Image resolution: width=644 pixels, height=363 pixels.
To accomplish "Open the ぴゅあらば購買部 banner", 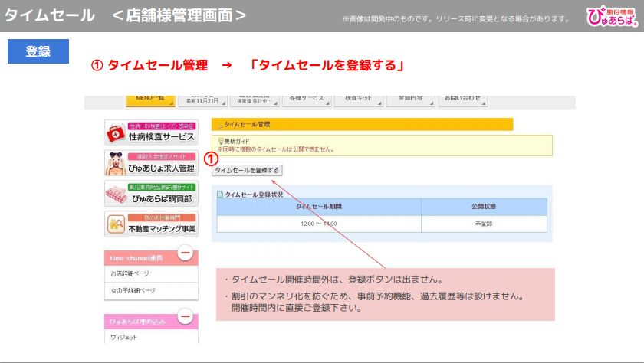I will point(152,194).
